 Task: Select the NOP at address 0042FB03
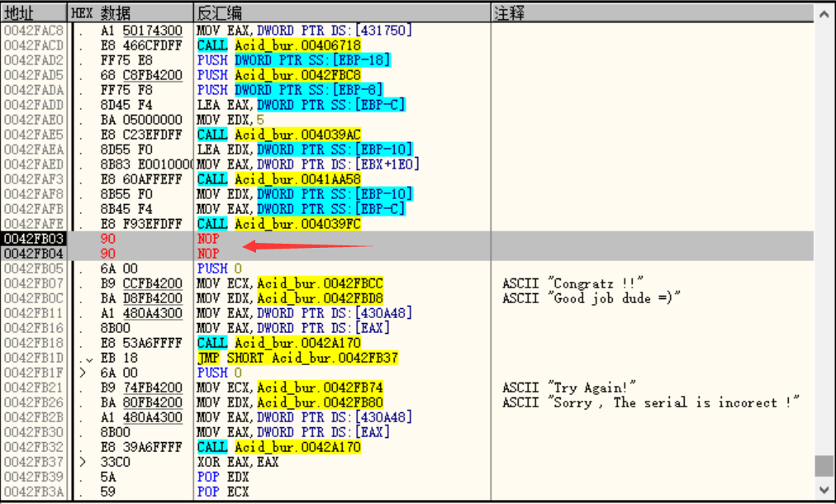tap(208, 239)
